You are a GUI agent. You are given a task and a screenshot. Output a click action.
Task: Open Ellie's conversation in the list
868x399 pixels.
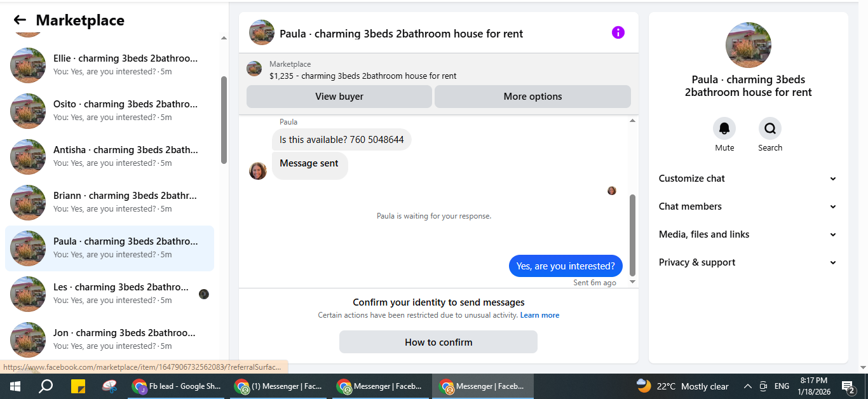109,65
